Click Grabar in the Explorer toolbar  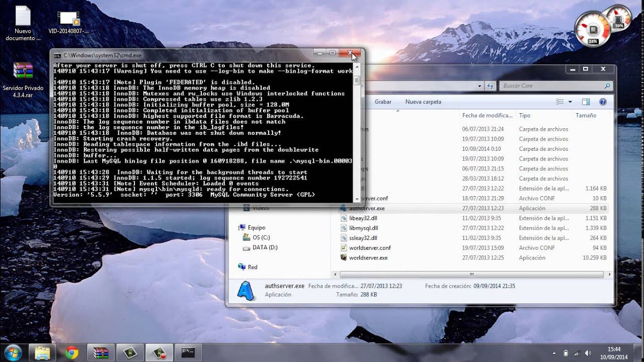383,102
